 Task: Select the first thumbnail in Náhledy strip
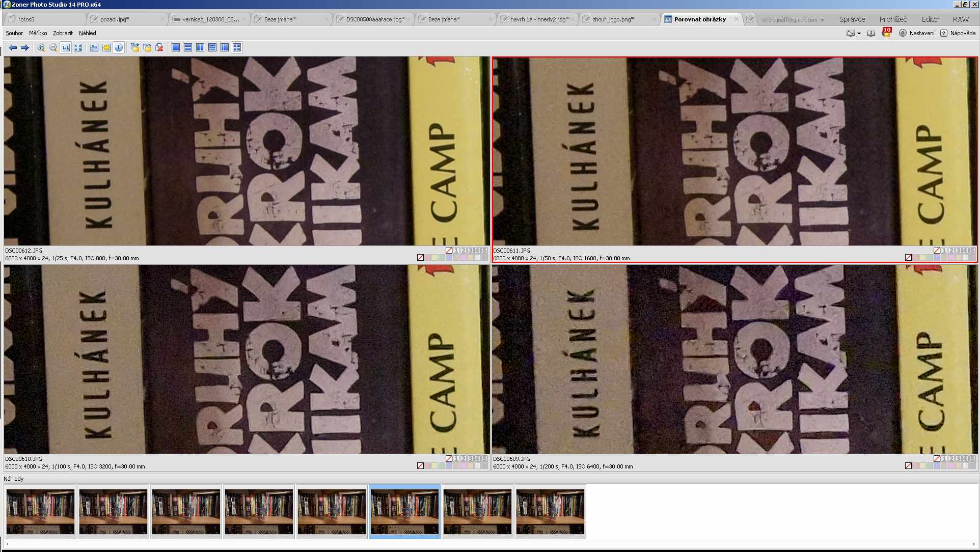[x=40, y=511]
